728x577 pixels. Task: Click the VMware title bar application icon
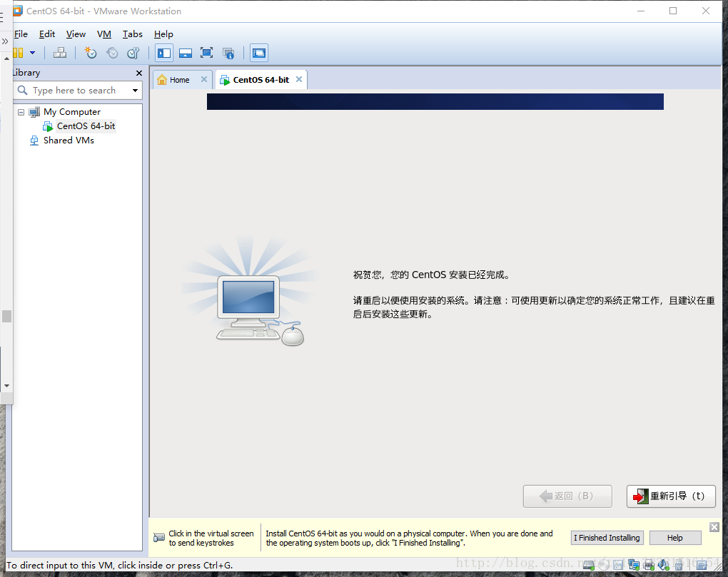17,11
